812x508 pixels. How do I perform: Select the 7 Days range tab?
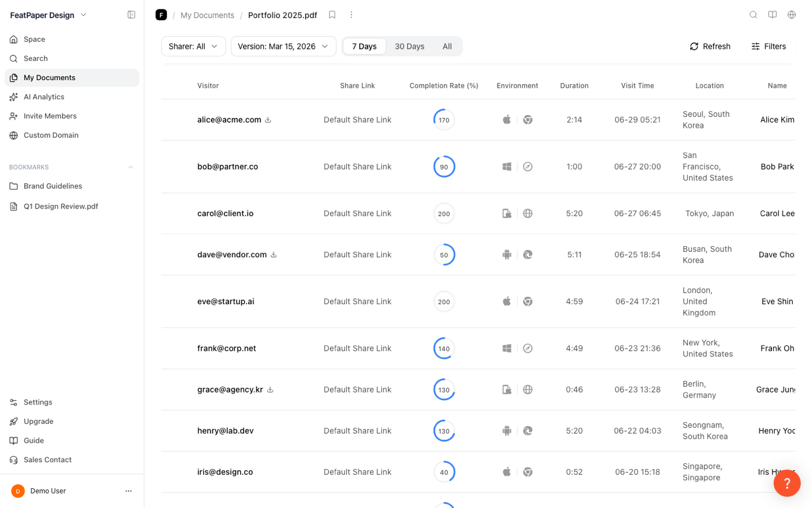(364, 46)
